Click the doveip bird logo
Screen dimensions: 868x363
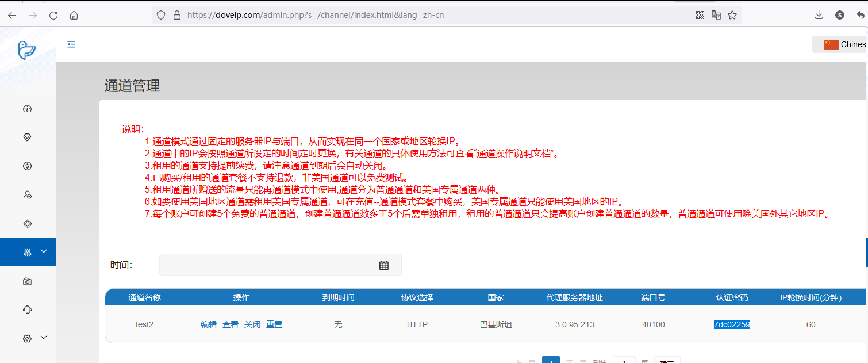26,50
